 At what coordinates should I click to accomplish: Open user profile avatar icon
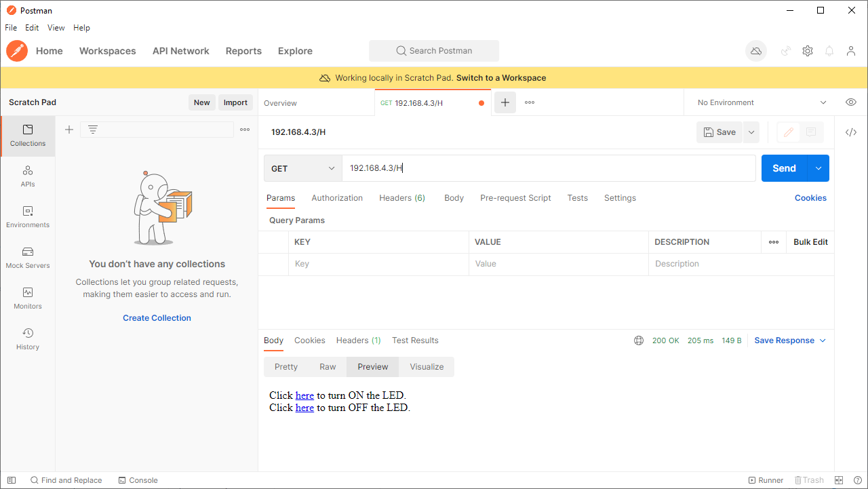click(x=851, y=51)
